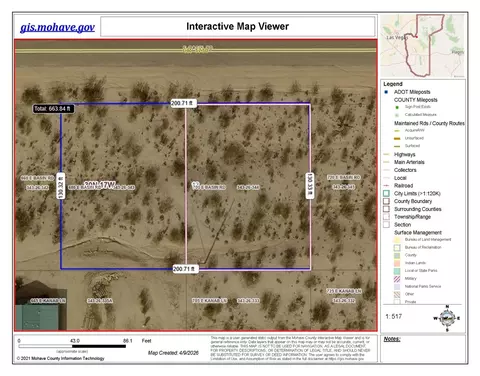Click the 200.71 ft label on top parcel edge
480x376 pixels.
[x=183, y=103]
